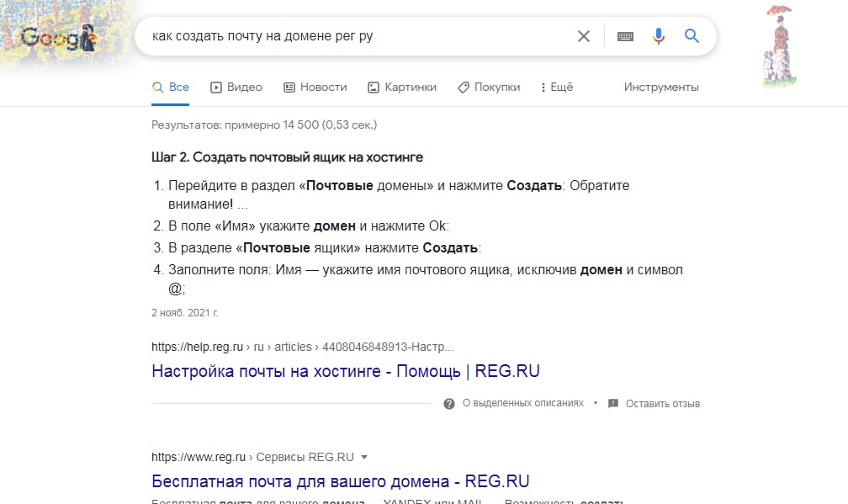
Task: Open 'Бесплатная почта для вашего домена' result
Action: tap(340, 481)
